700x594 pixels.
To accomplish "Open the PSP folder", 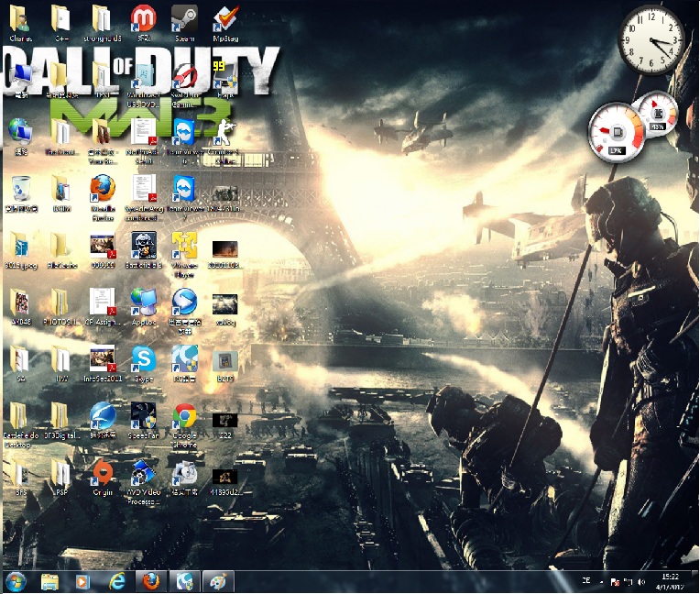I will [61, 477].
